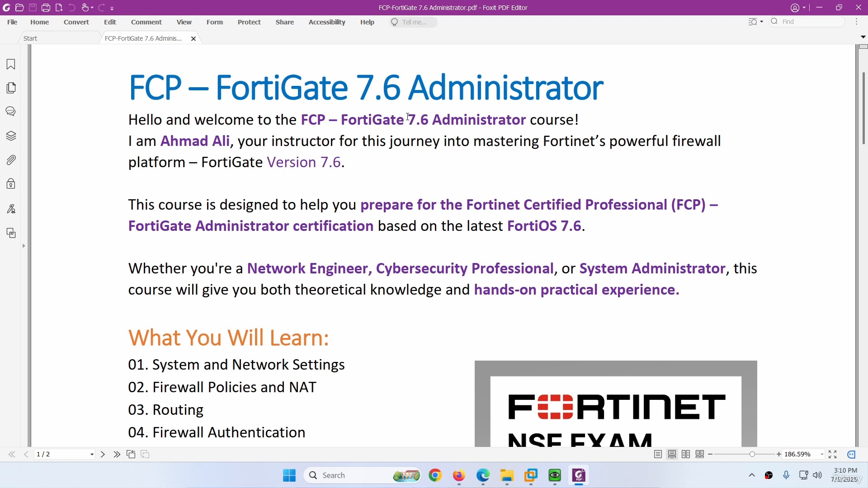This screenshot has width=868, height=488.
Task: Open the AI assistant chat icon
Action: (852, 455)
